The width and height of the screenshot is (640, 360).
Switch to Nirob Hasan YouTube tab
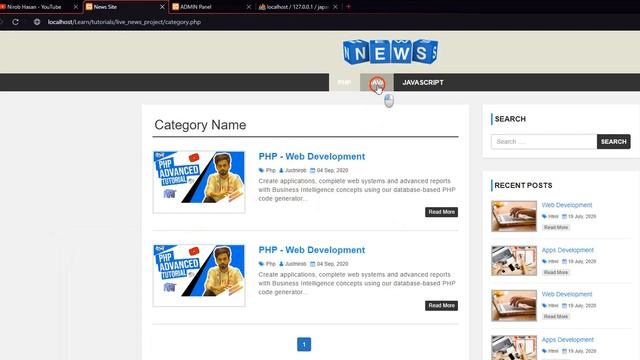click(35, 7)
